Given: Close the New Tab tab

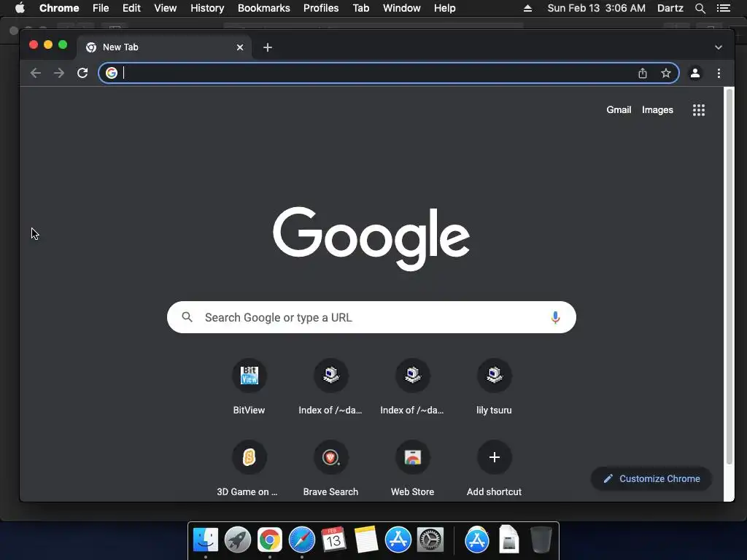Looking at the screenshot, I should pyautogui.click(x=240, y=47).
